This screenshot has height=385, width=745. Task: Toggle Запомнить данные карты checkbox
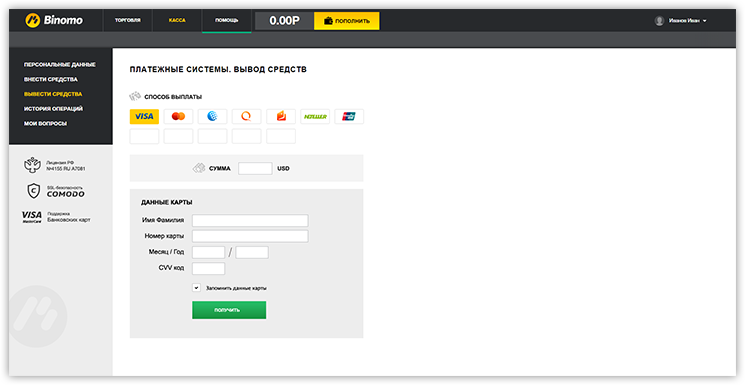(196, 288)
